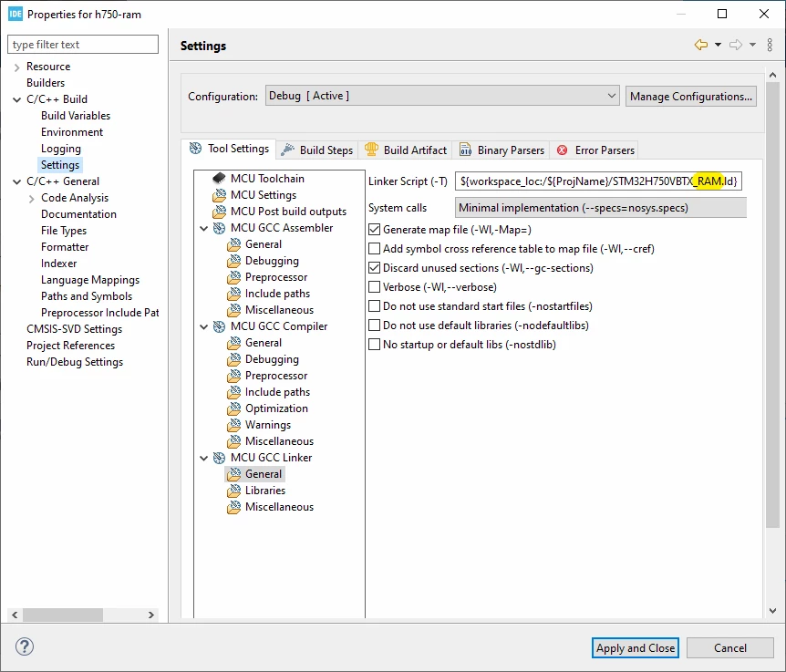The height and width of the screenshot is (672, 786).
Task: Click the Linker Miscellaneous option icon
Action: point(233,507)
